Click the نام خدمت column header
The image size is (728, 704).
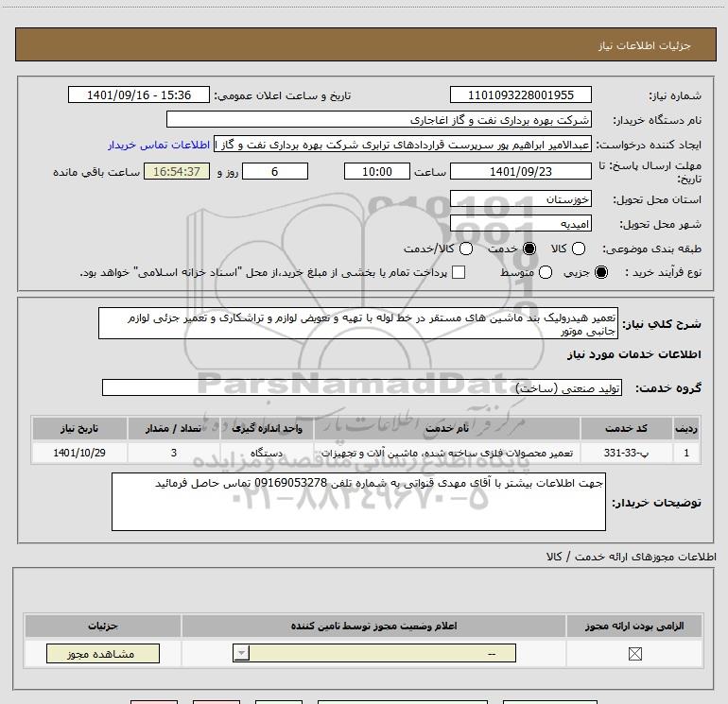pos(447,428)
